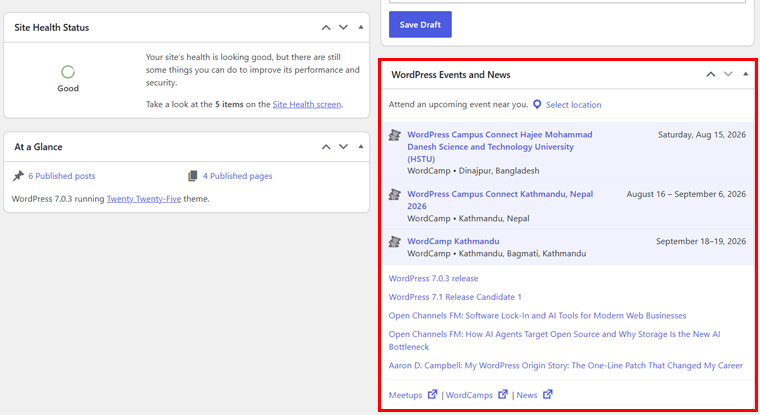Screen dimensions: 760x415
Task: Open the WordCamps footer link
Action: tap(469, 395)
